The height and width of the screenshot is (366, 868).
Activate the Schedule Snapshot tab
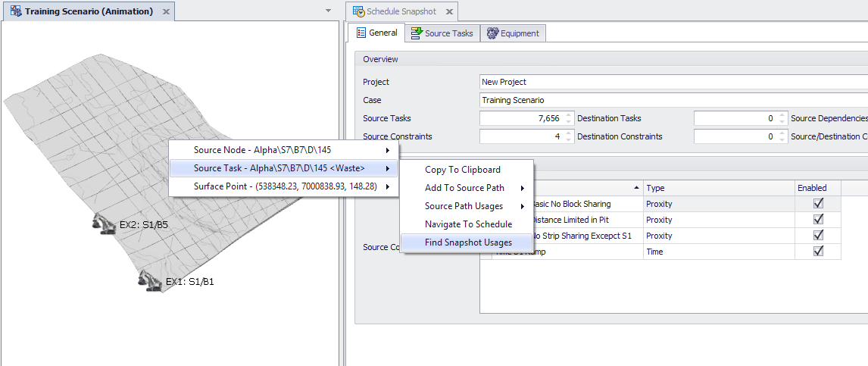pos(402,11)
